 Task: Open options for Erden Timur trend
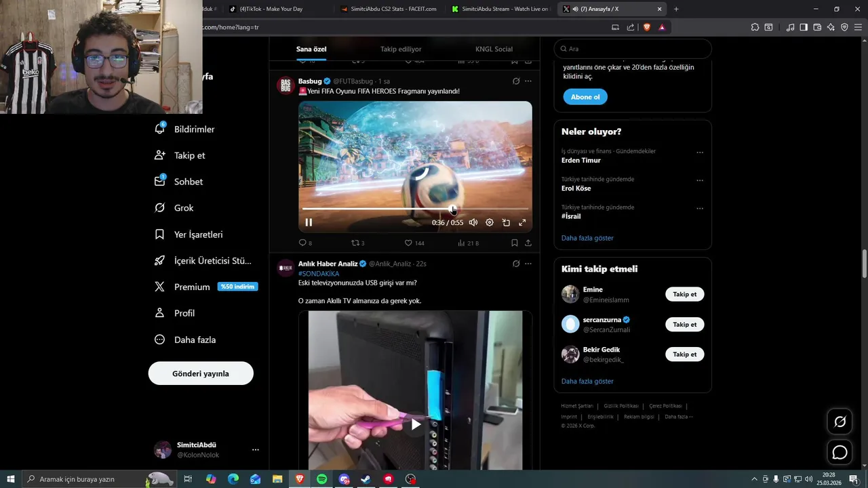click(x=700, y=152)
